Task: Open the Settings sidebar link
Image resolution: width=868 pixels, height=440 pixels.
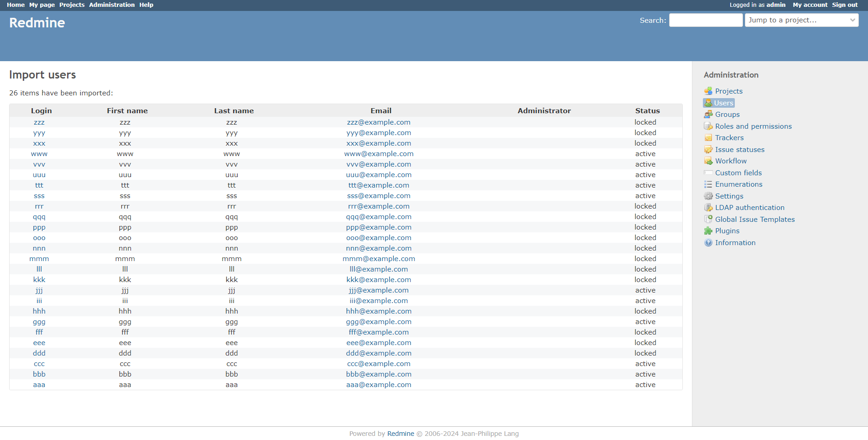Action: [x=729, y=196]
